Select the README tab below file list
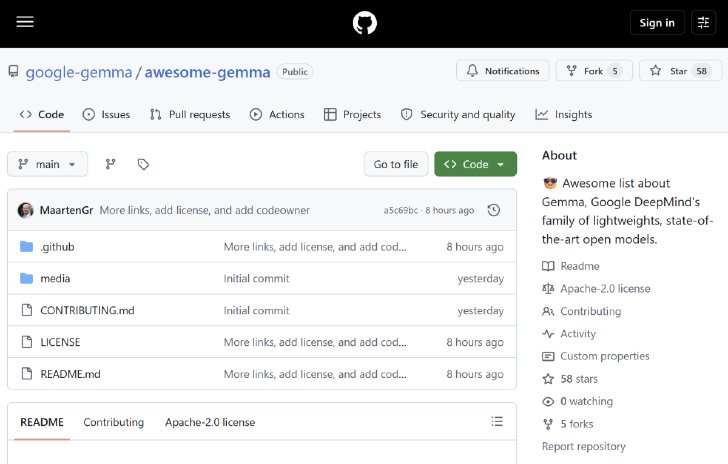728x464 pixels. [42, 422]
